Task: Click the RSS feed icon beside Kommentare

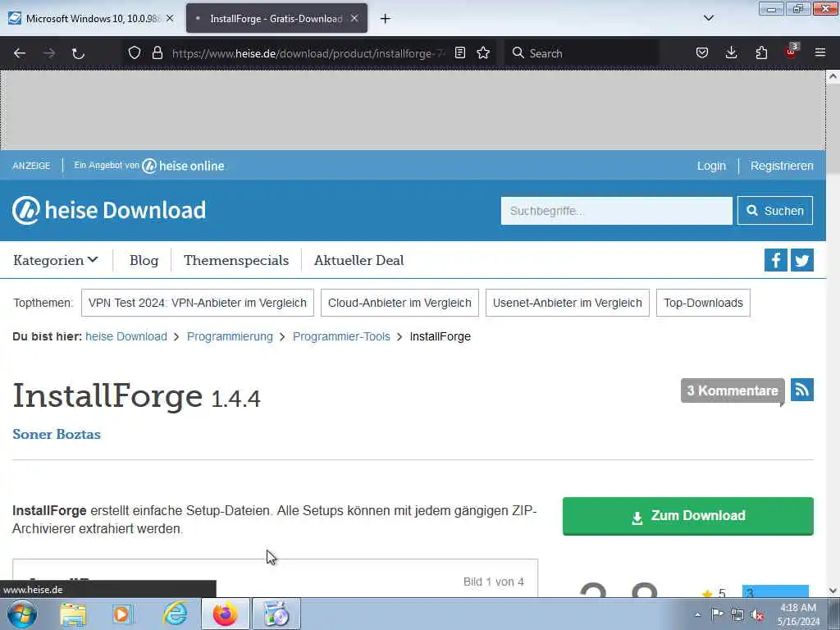Action: coord(802,390)
